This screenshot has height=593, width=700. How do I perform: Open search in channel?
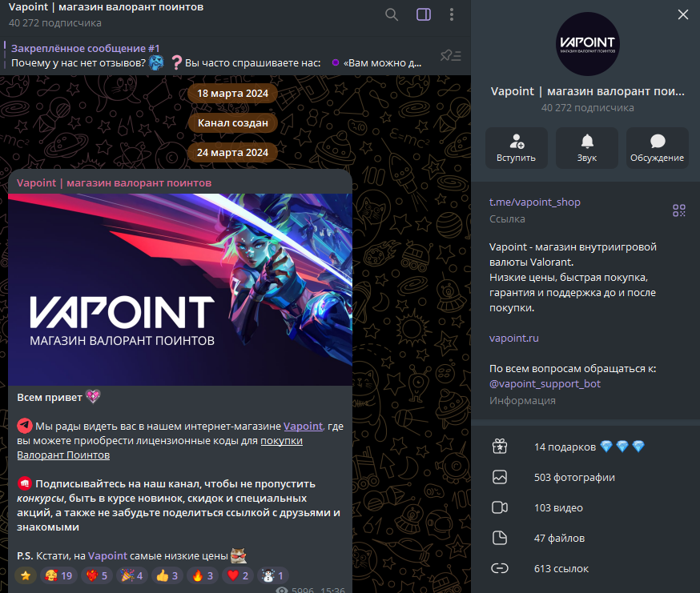pos(392,14)
